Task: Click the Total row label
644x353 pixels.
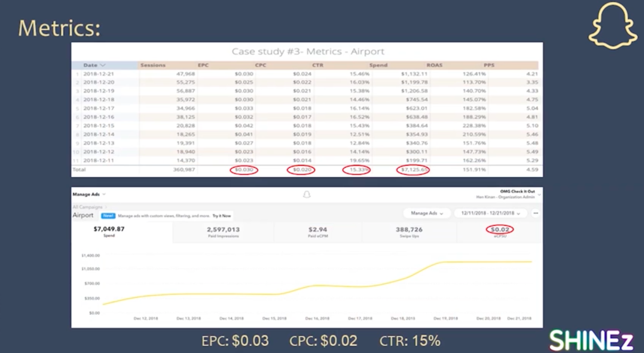Action: click(x=79, y=170)
